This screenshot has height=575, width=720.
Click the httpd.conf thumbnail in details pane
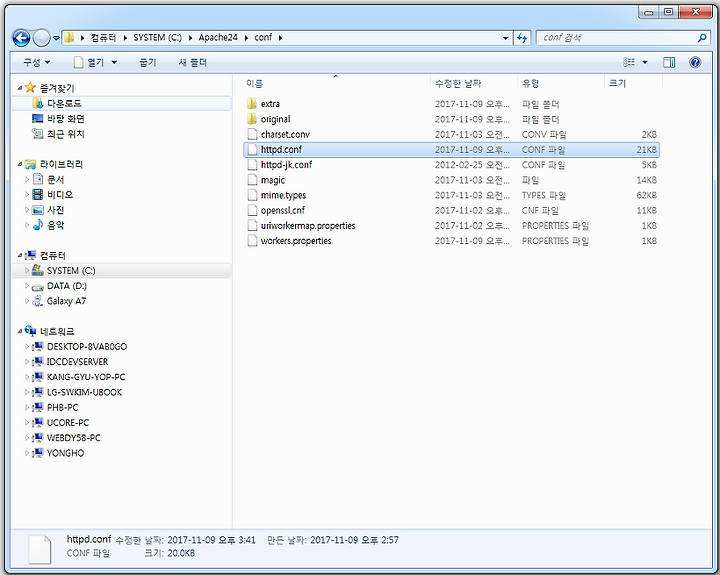[x=39, y=549]
